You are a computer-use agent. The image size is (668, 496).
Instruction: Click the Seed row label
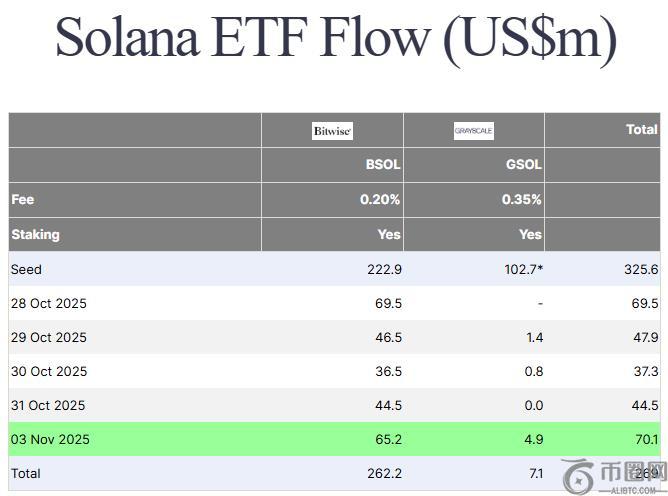26,270
